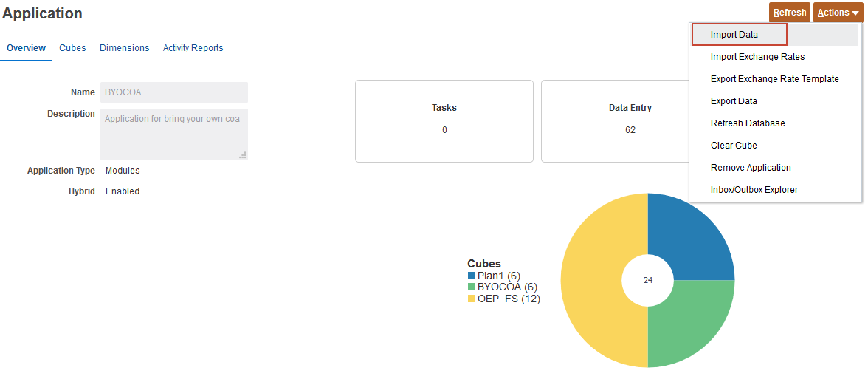
Task: Click the yellow OEP_FS legend swatch
Action: pyautogui.click(x=472, y=299)
